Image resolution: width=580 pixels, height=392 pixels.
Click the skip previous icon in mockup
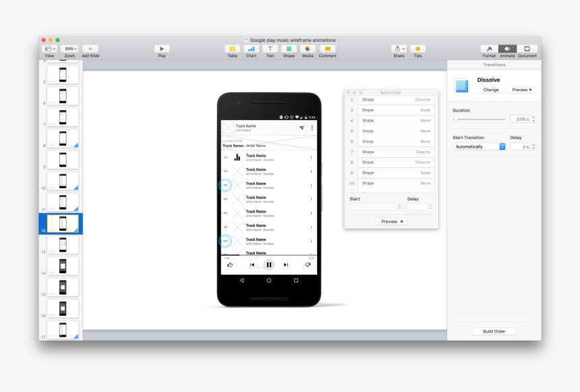click(x=252, y=264)
